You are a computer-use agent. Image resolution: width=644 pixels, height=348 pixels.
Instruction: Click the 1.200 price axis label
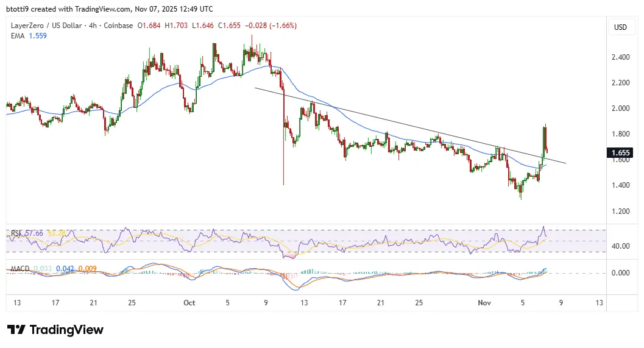point(620,211)
